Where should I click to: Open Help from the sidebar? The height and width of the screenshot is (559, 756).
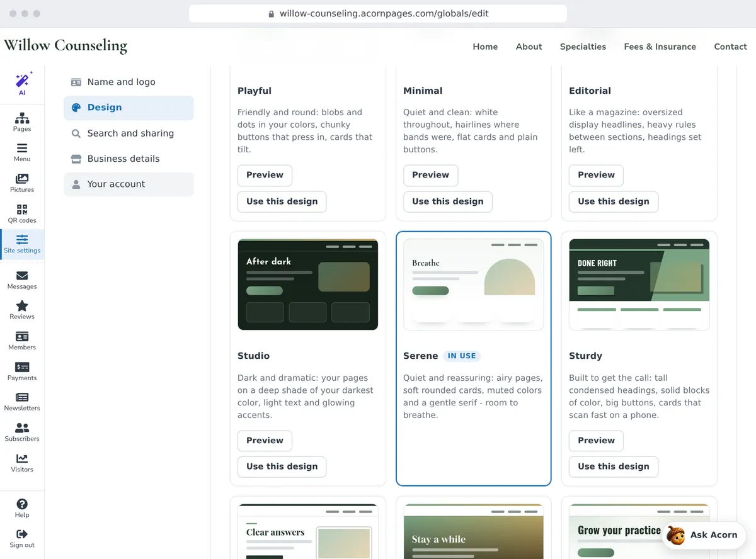click(22, 509)
